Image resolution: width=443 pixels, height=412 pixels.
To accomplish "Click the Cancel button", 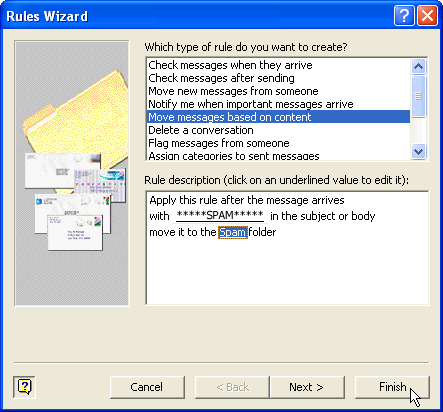I will pyautogui.click(x=147, y=387).
